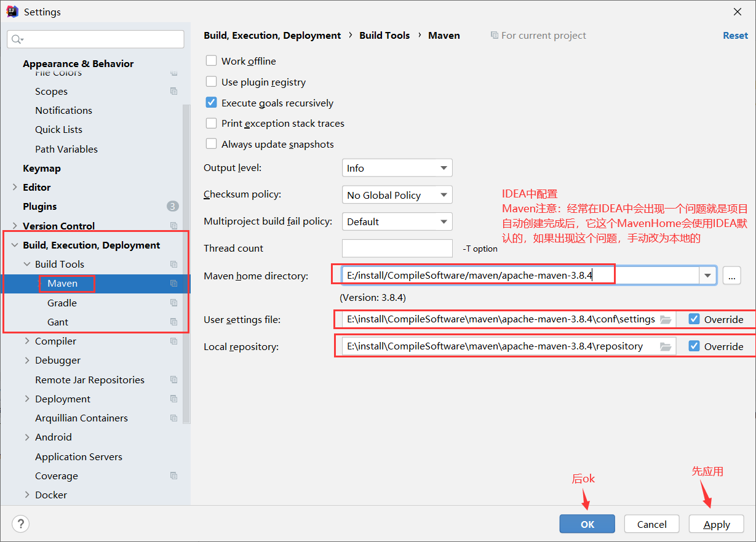Viewport: 756px width, 542px height.
Task: Click project-level icon beside Remote Jar Repositories
Action: coord(173,380)
